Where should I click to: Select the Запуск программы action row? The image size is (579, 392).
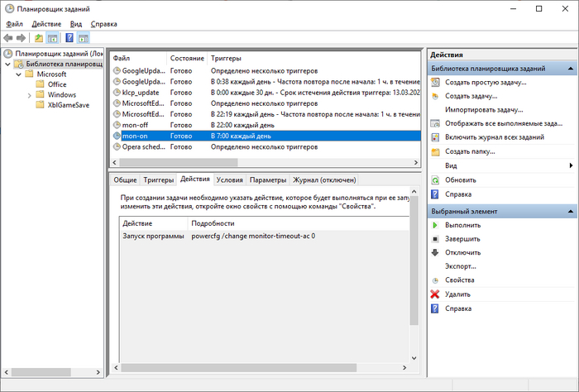264,237
